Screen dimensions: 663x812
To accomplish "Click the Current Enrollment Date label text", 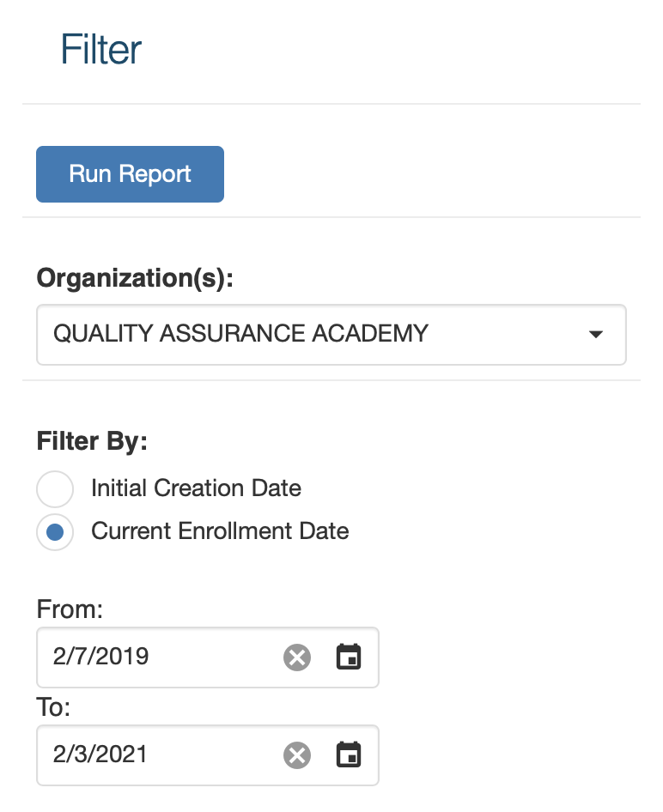I will coord(220,531).
